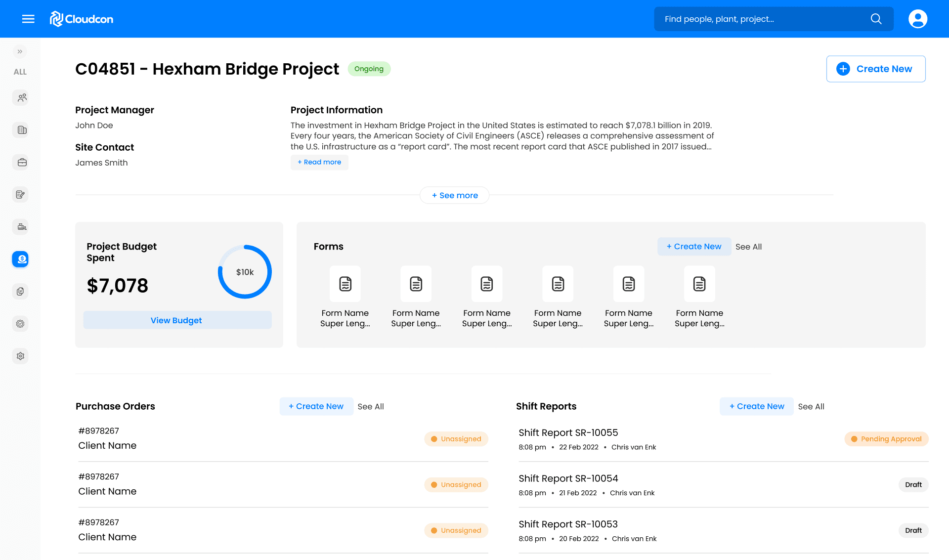Select the briefcase sidebar icon
Screen dimensions: 949x560
(20, 162)
